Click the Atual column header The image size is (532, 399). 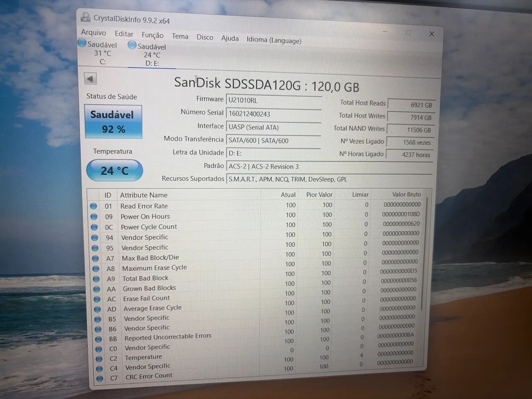point(288,195)
